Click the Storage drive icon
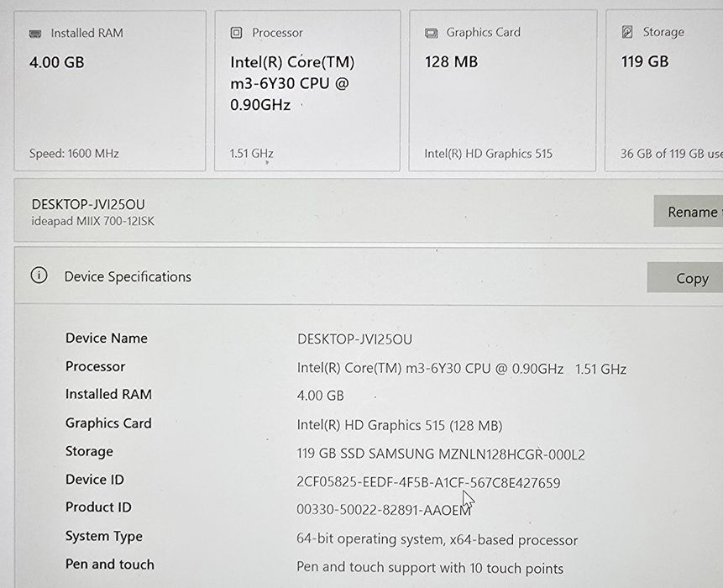 point(627,32)
